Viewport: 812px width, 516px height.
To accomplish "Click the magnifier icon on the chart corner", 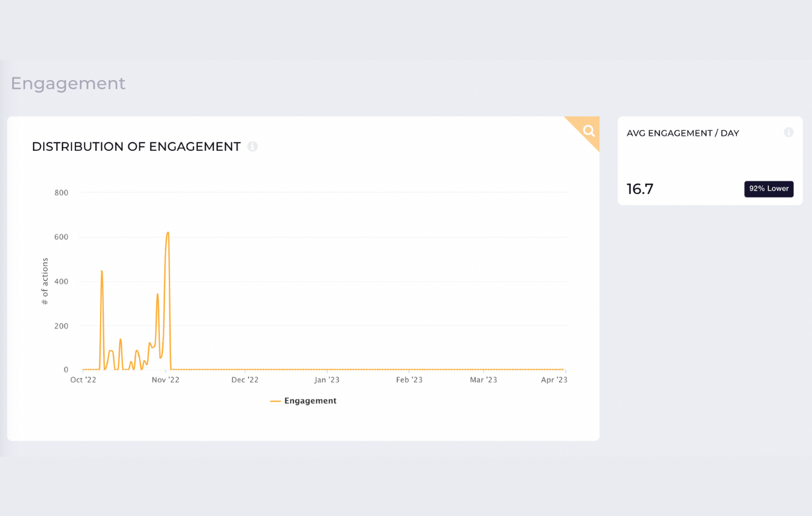I will click(588, 131).
